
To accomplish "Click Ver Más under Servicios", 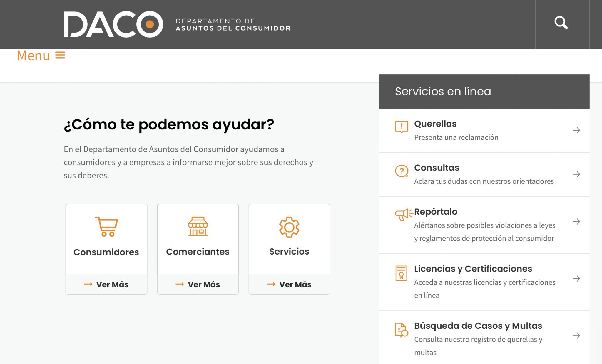I will (289, 284).
